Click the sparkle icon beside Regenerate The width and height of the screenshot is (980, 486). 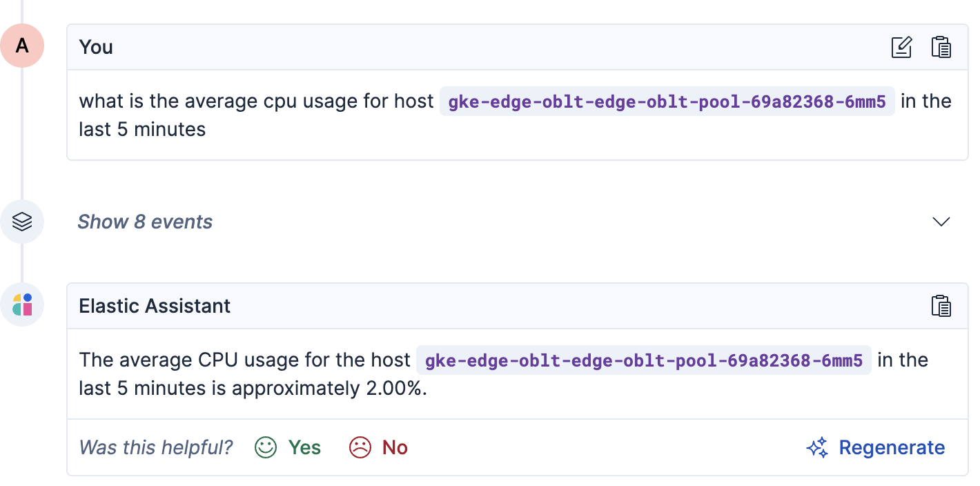pyautogui.click(x=817, y=447)
